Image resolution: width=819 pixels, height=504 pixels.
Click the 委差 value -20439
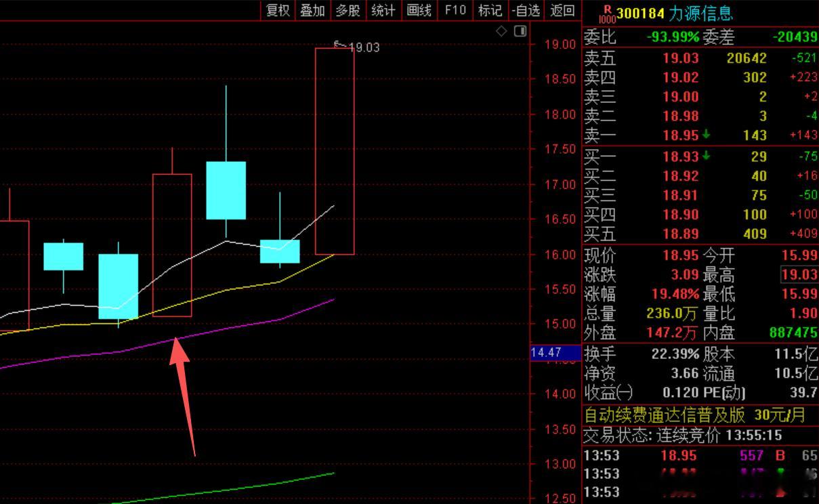[795, 37]
